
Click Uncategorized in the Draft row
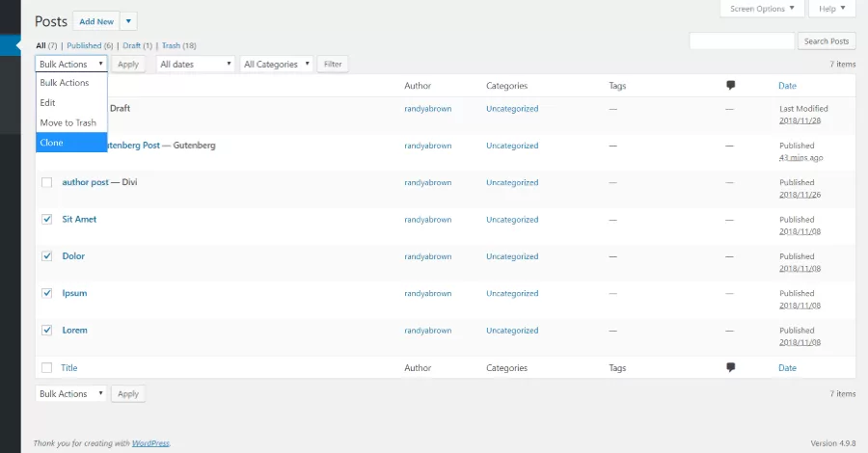coord(512,109)
